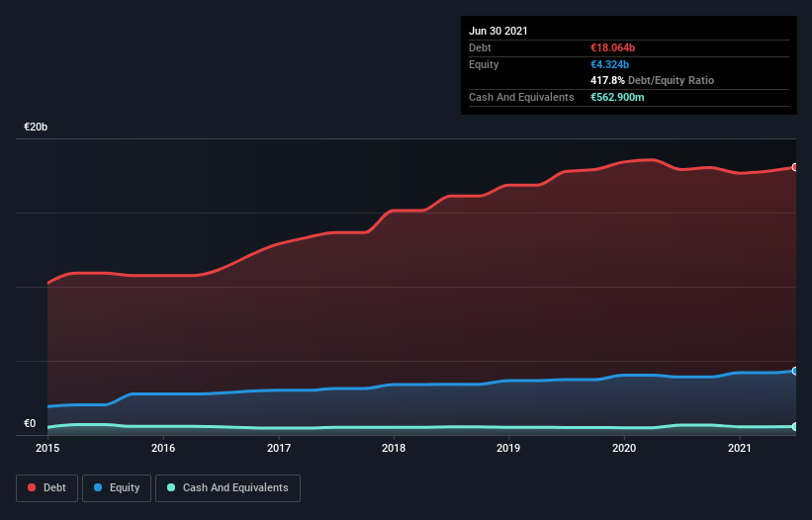
Task: Click the Equity label in tooltip
Action: pos(484,64)
